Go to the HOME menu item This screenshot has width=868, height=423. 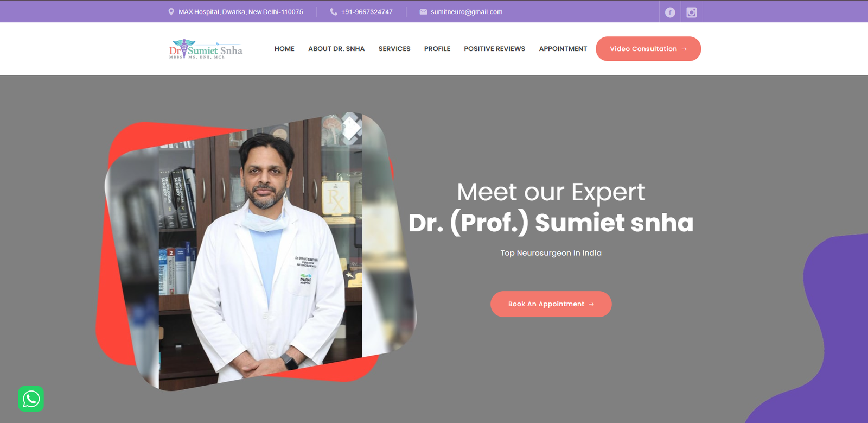click(x=284, y=49)
